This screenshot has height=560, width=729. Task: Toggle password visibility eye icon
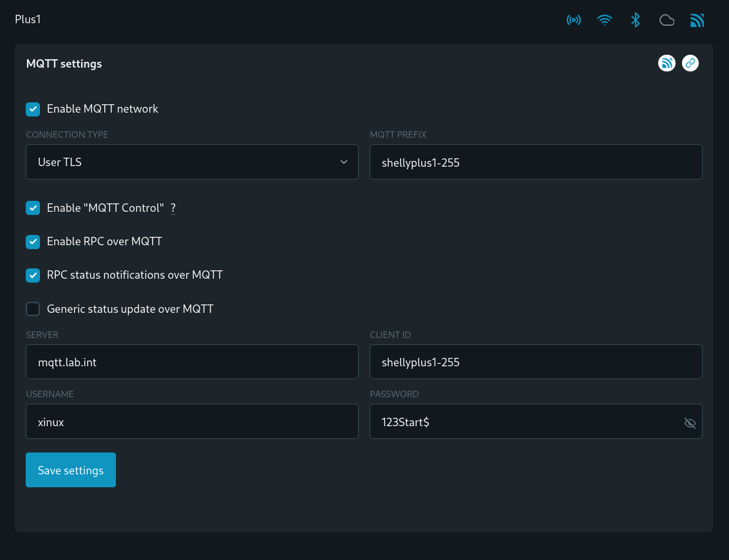690,423
